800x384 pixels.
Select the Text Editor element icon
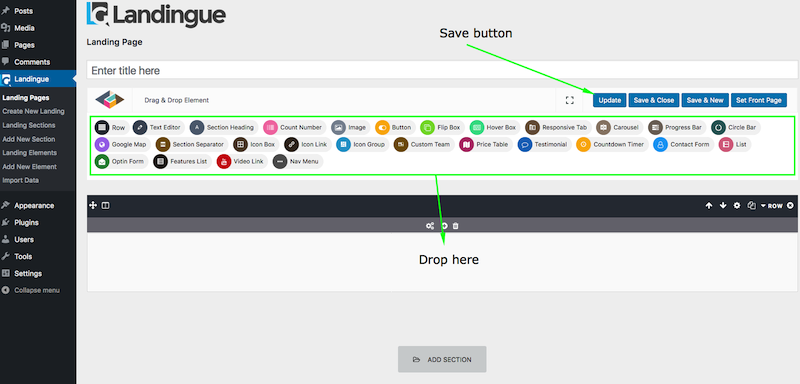click(140, 127)
